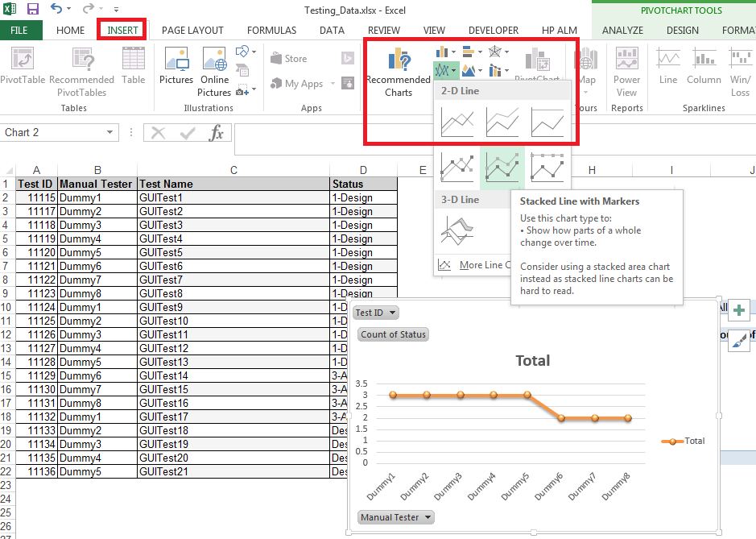Select the Stacked Line chart thumbnail
Viewport: 756px width, 539px height.
click(502, 122)
